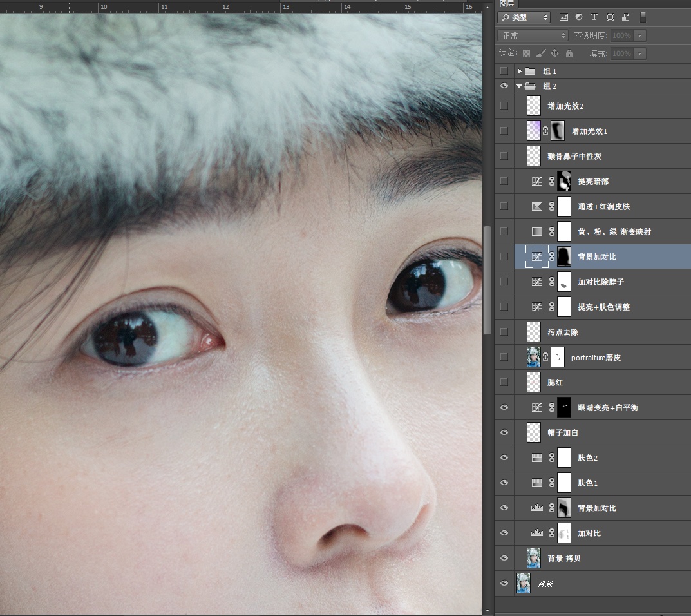Show the 增加光效2 layer
The height and width of the screenshot is (616, 691).
(504, 106)
